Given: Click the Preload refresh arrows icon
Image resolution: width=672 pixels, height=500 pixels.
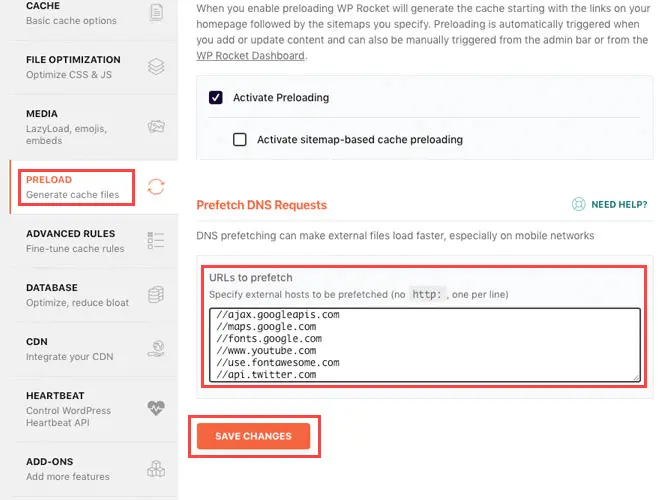Looking at the screenshot, I should [x=156, y=186].
